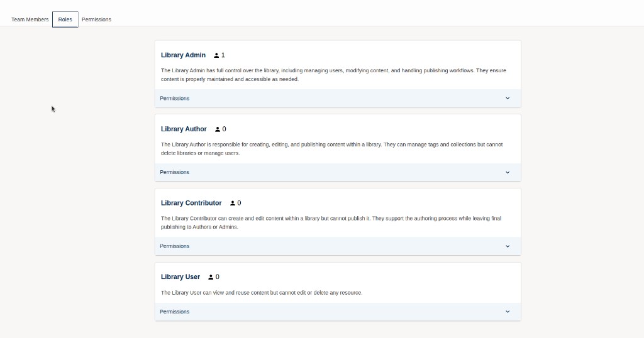Screen dimensions: 644x338
Task: Open Permissions label under Library Author
Action: point(175,172)
